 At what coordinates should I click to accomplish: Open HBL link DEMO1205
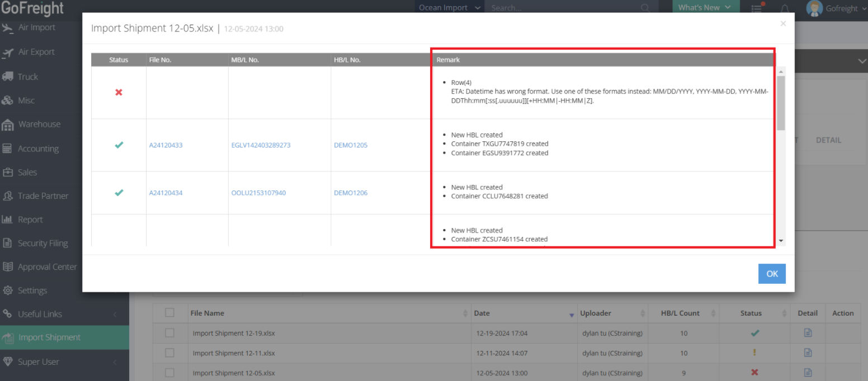pos(350,145)
